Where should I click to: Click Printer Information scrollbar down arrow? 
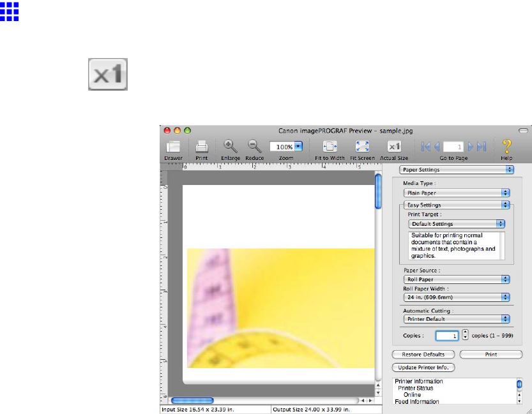click(x=519, y=401)
